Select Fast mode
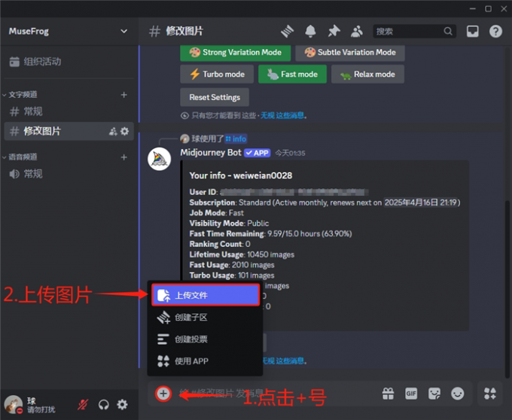 click(x=292, y=74)
